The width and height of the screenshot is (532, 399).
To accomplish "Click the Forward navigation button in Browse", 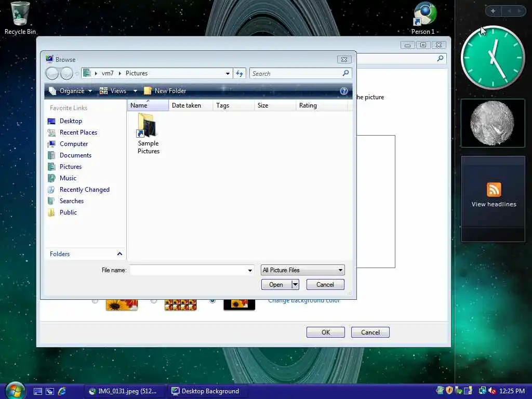I will click(66, 73).
